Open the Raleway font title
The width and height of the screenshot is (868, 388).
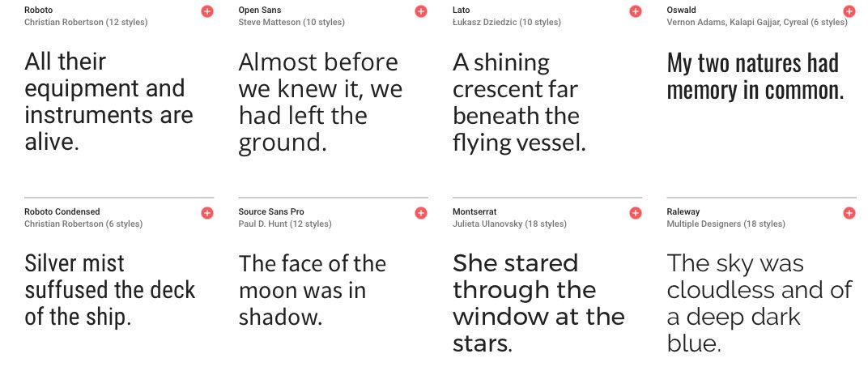click(x=683, y=211)
